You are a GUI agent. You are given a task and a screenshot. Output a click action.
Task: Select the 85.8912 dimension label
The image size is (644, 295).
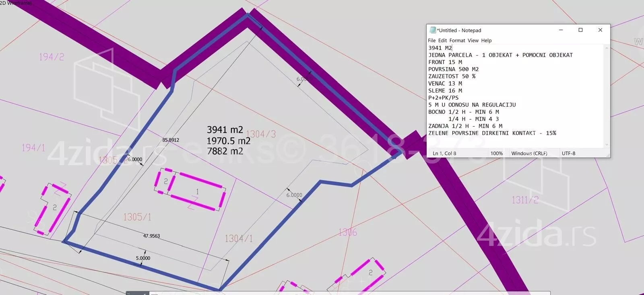pyautogui.click(x=171, y=140)
